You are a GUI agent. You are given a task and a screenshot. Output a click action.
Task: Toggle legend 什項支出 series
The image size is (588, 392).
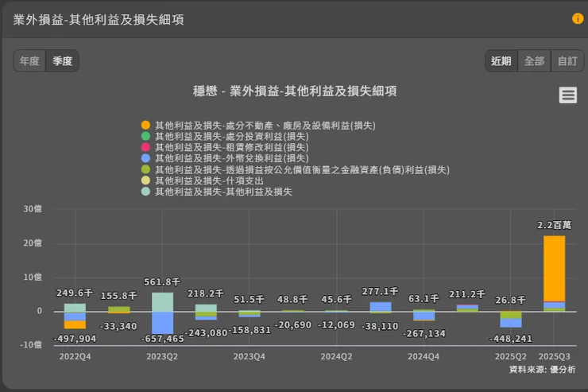pos(203,180)
